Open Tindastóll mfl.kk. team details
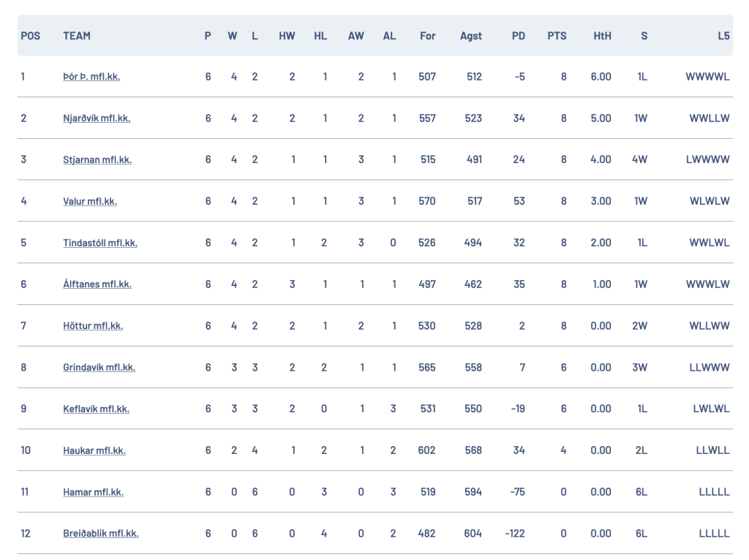Screen dimensions: 749x560 pyautogui.click(x=100, y=243)
